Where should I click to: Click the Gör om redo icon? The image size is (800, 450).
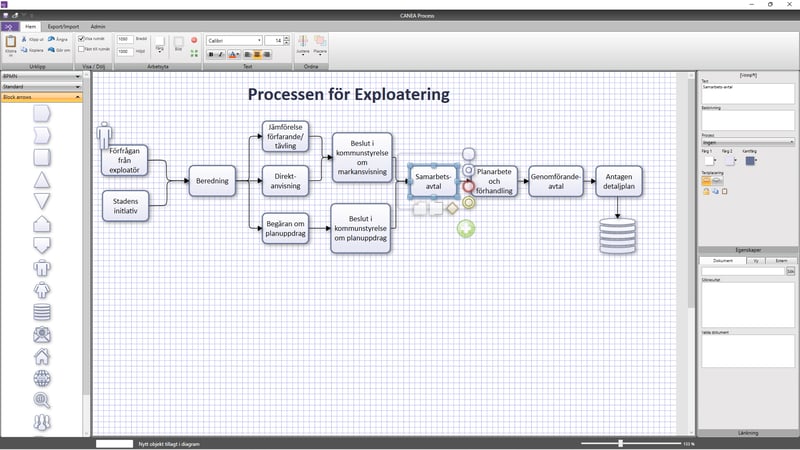[51, 50]
